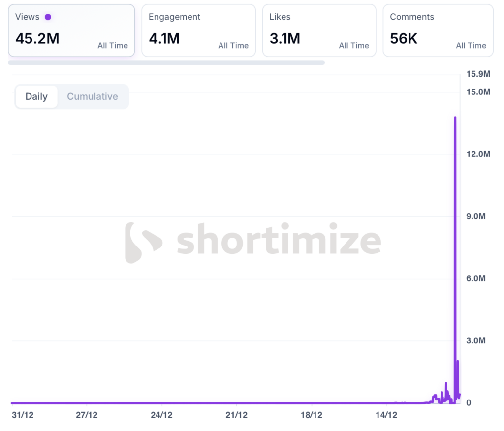Open the Likes metric card
Image resolution: width=504 pixels, height=431 pixels.
click(x=319, y=31)
